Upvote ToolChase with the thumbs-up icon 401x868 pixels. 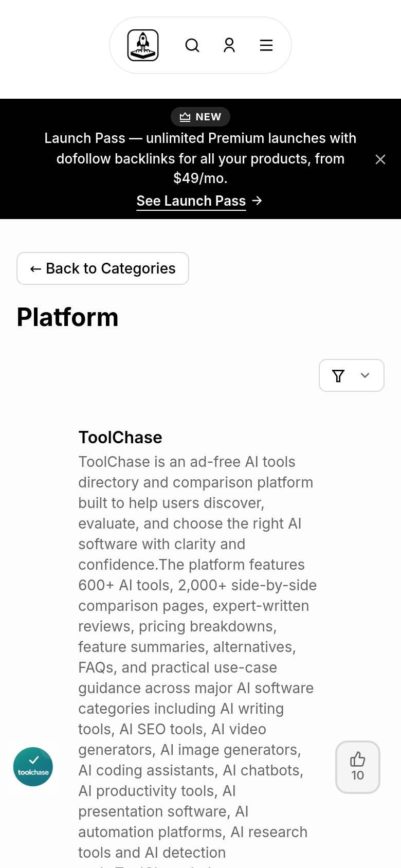358,759
